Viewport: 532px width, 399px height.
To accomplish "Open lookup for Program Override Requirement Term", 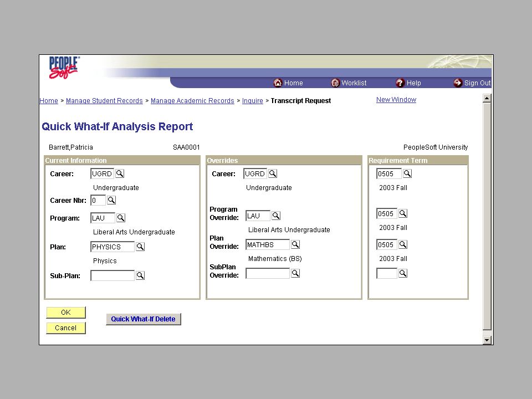I will click(403, 213).
